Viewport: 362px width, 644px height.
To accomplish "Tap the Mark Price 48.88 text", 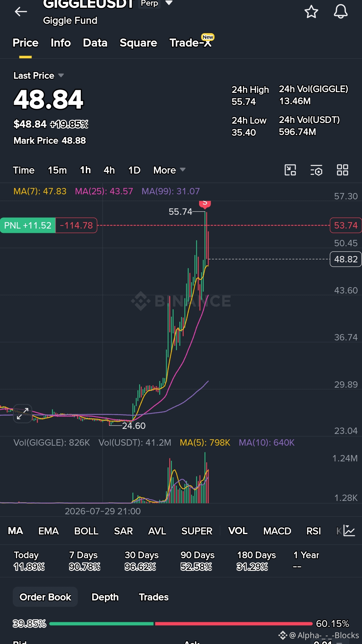I will click(50, 140).
